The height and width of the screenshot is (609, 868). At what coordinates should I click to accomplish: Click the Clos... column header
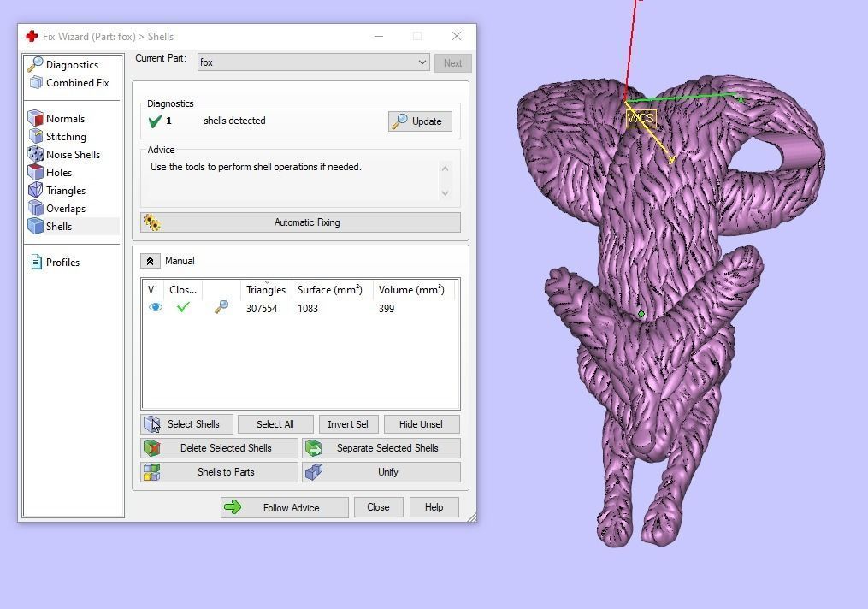click(183, 290)
